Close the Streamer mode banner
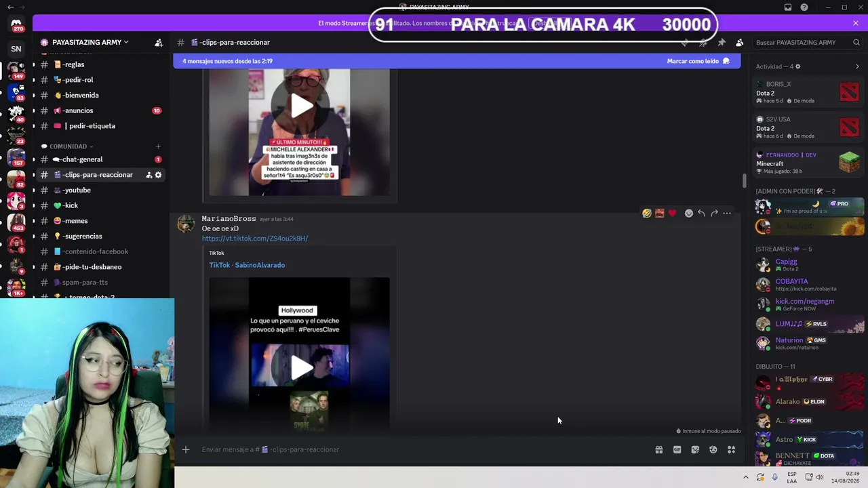 [x=856, y=23]
